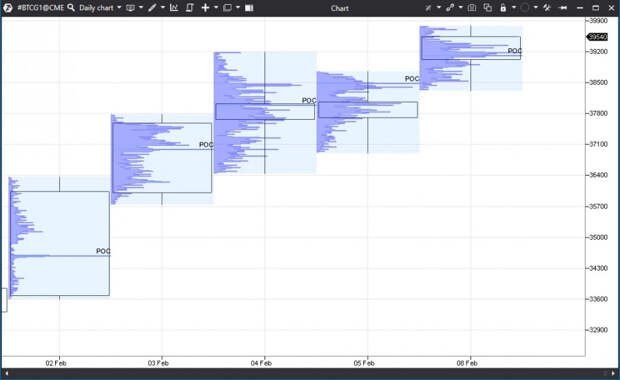The height and width of the screenshot is (380, 620).
Task: Click the 04 Feb date label
Action: (x=261, y=363)
